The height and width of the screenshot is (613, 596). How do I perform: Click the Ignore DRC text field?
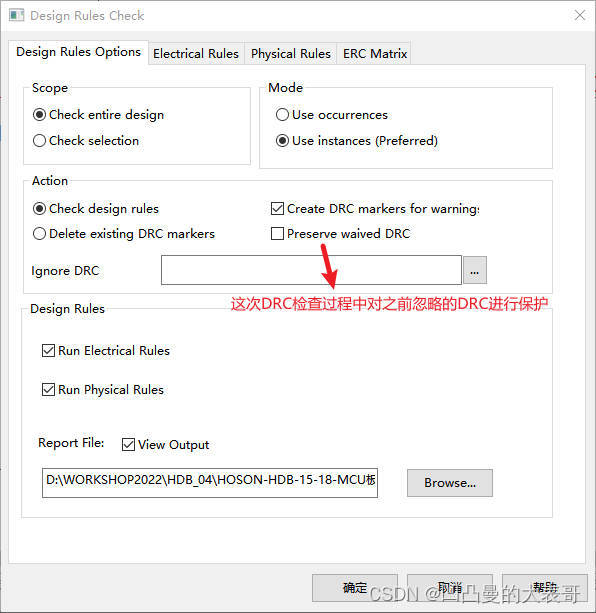point(311,270)
